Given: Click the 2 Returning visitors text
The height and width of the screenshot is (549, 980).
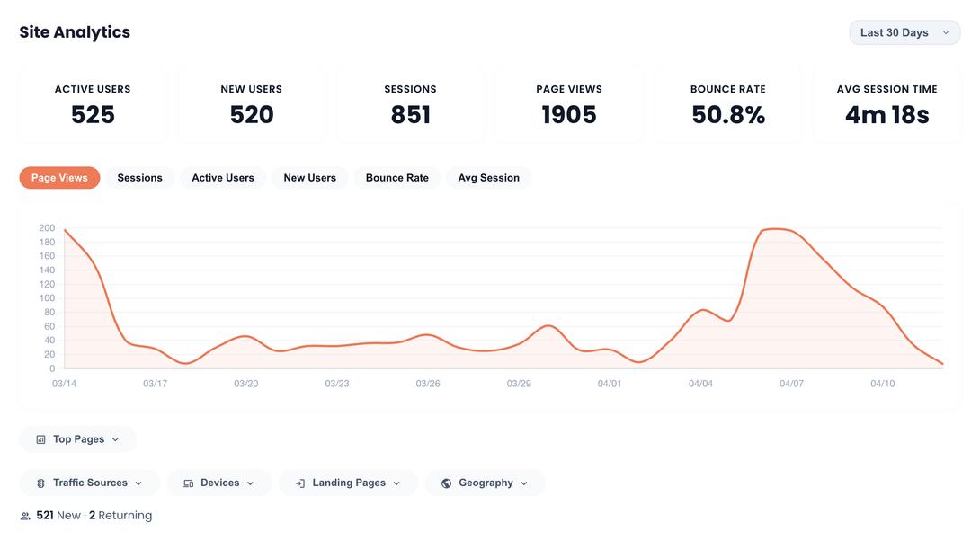Looking at the screenshot, I should coord(120,515).
